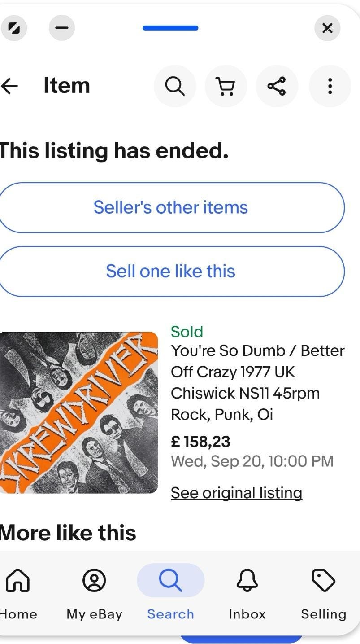Open Inbox notifications bell
Viewport: 360px width, 644px height.
pyautogui.click(x=247, y=581)
